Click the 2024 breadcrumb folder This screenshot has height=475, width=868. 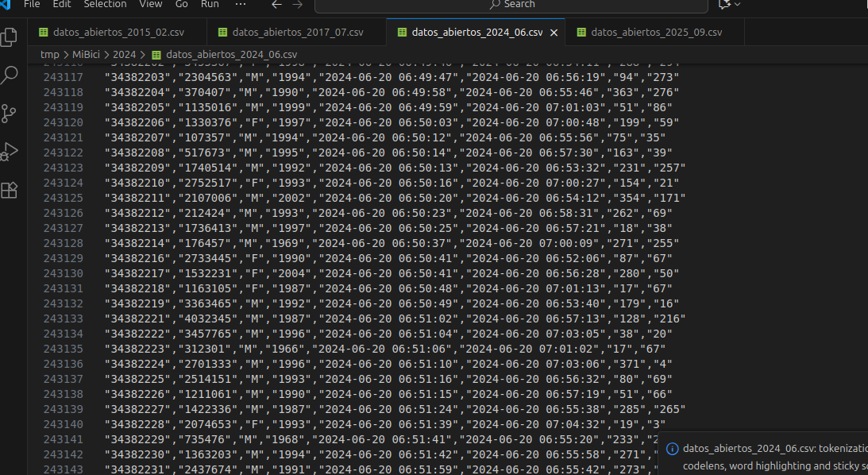click(x=124, y=54)
